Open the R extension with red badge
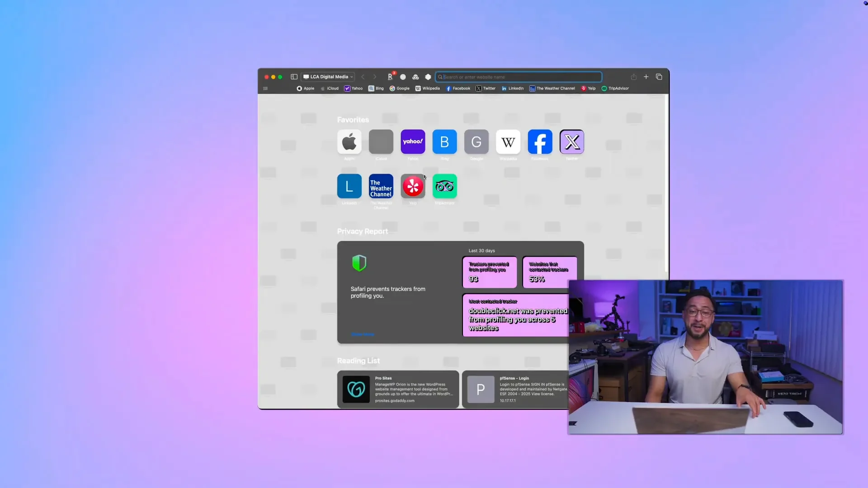The image size is (868, 488). [391, 76]
